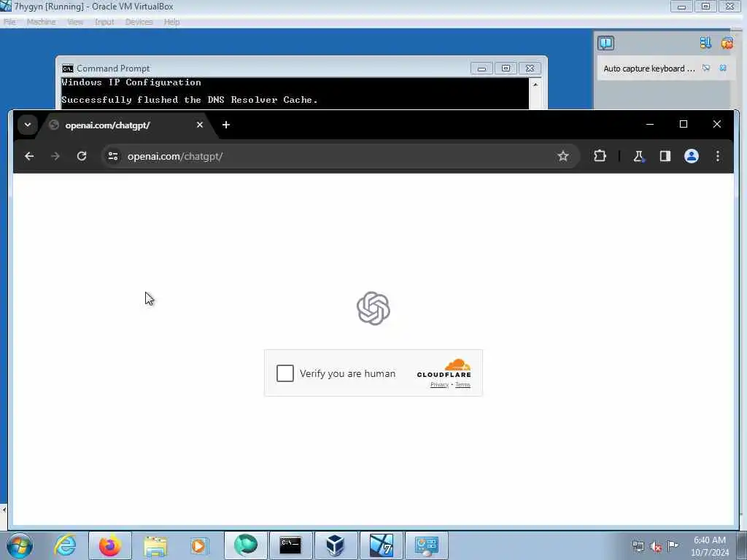Open VirtualBox Input menu
The width and height of the screenshot is (747, 560).
[x=104, y=22]
